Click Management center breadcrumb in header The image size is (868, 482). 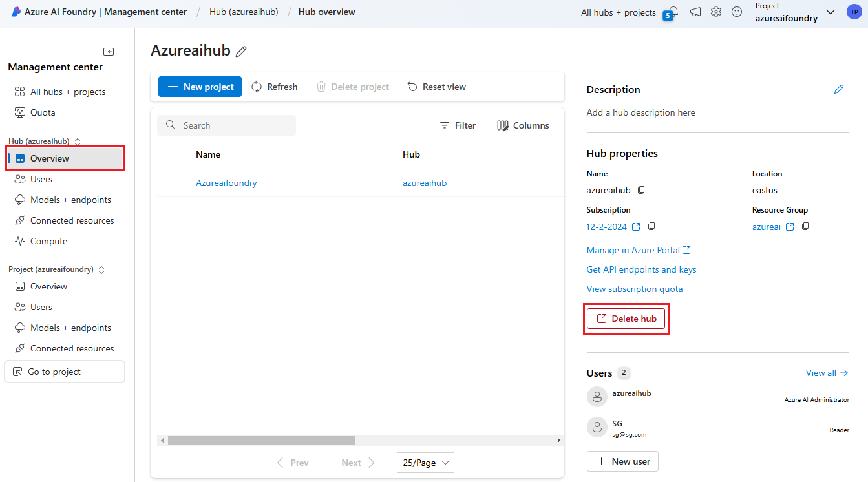tap(145, 12)
